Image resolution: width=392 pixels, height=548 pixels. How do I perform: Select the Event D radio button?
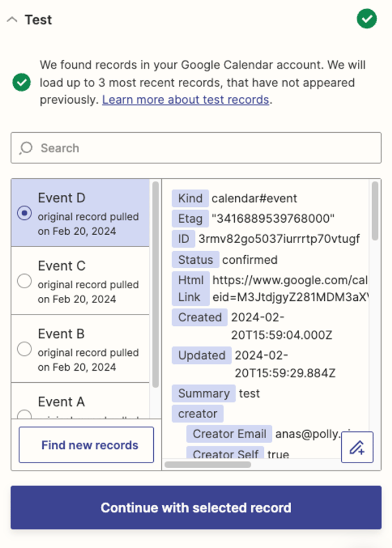24,213
